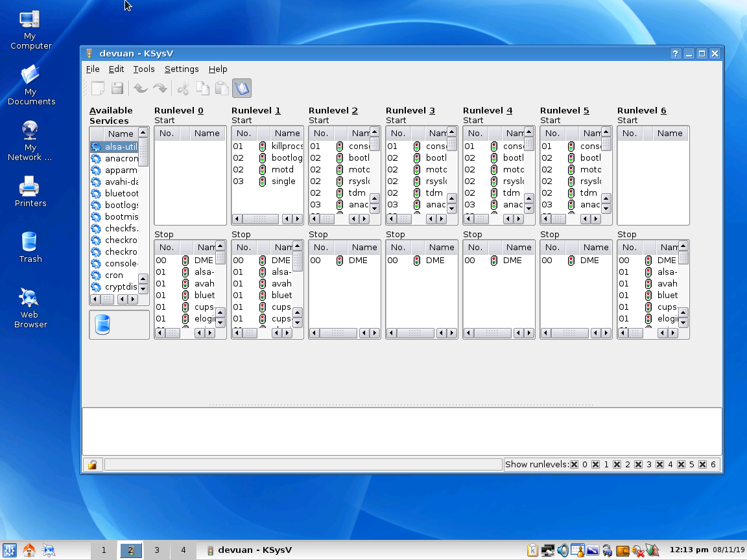Click the Home folder taskbar icon
The width and height of the screenshot is (747, 560).
pos(29,550)
